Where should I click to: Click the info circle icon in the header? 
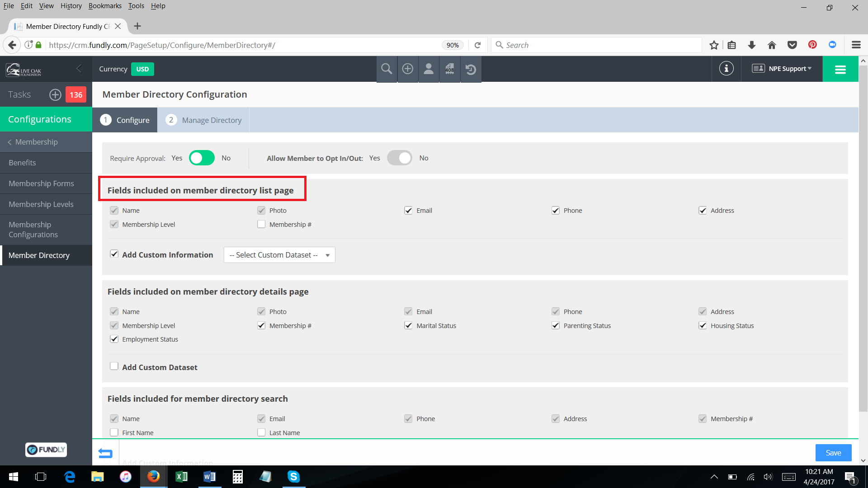(x=726, y=69)
